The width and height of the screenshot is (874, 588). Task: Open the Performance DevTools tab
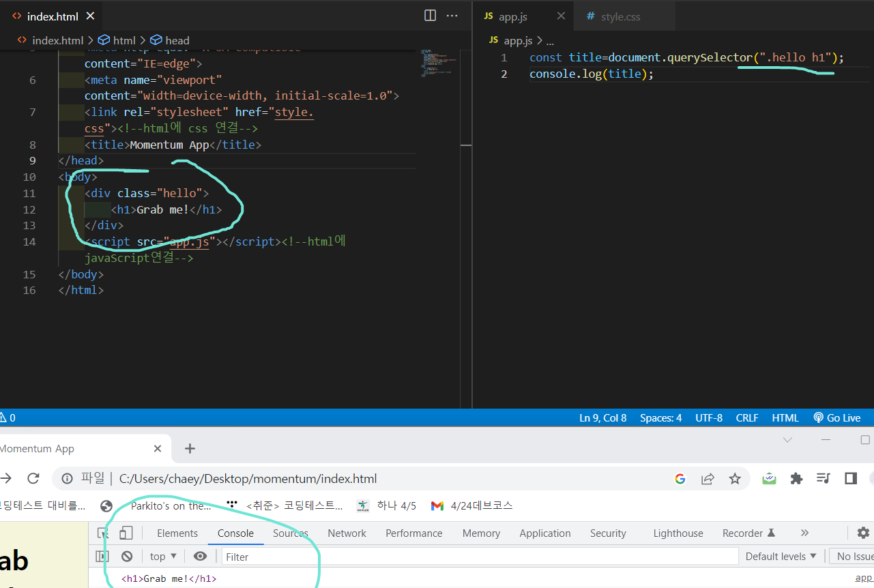413,533
